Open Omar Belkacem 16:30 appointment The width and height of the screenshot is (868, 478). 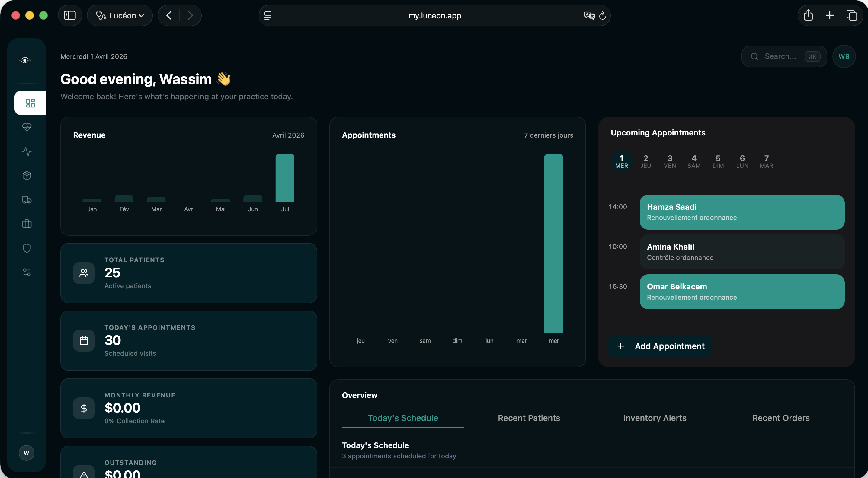[x=742, y=292]
